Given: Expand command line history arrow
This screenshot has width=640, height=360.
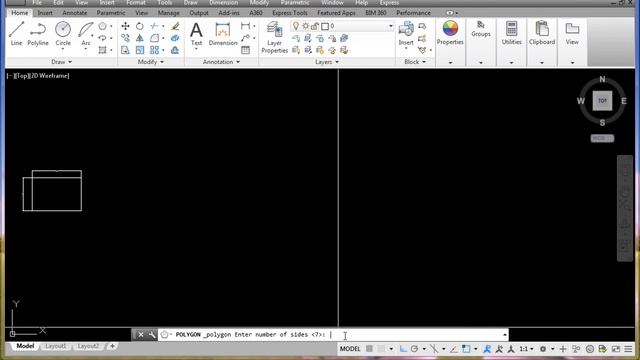Looking at the screenshot, I should tap(505, 335).
